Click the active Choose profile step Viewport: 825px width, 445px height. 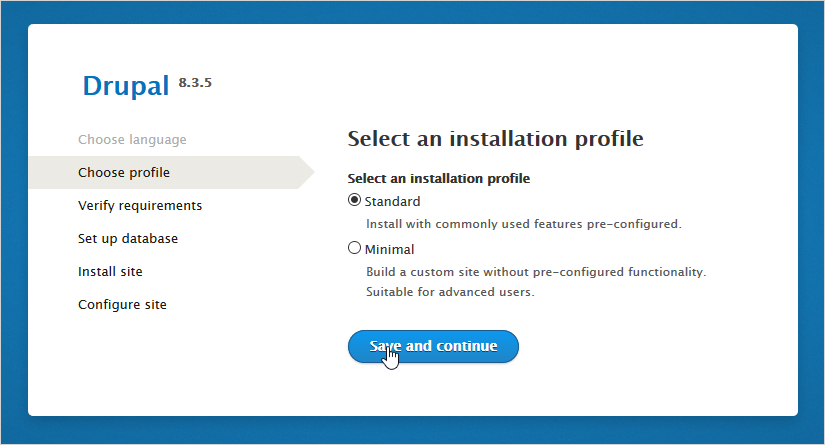click(124, 173)
